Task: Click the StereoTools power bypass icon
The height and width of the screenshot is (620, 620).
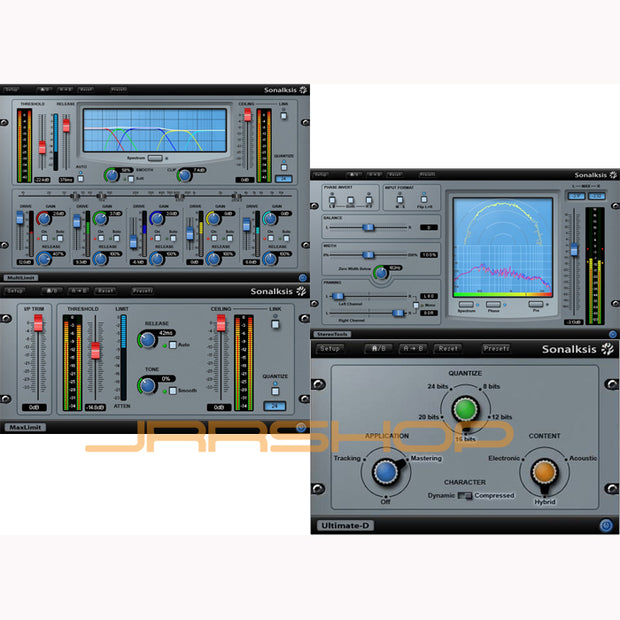Action: tap(612, 334)
